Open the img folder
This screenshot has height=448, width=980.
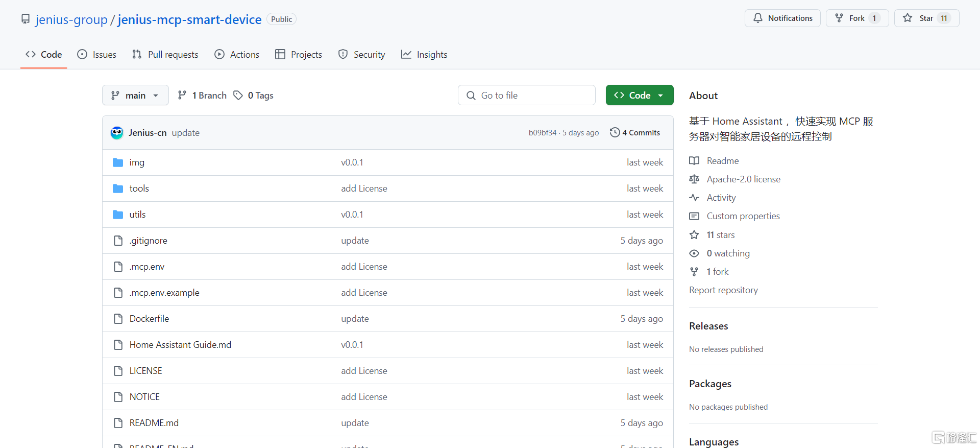click(137, 162)
